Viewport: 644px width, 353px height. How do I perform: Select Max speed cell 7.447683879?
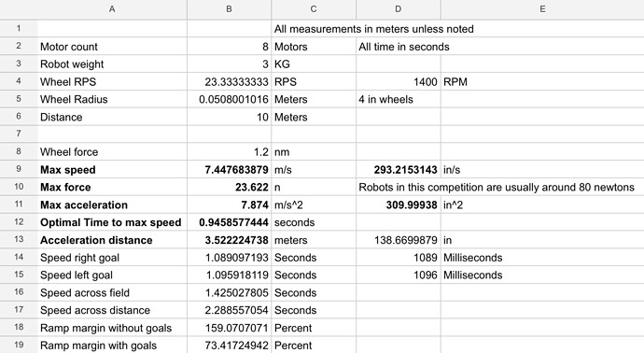(230, 170)
